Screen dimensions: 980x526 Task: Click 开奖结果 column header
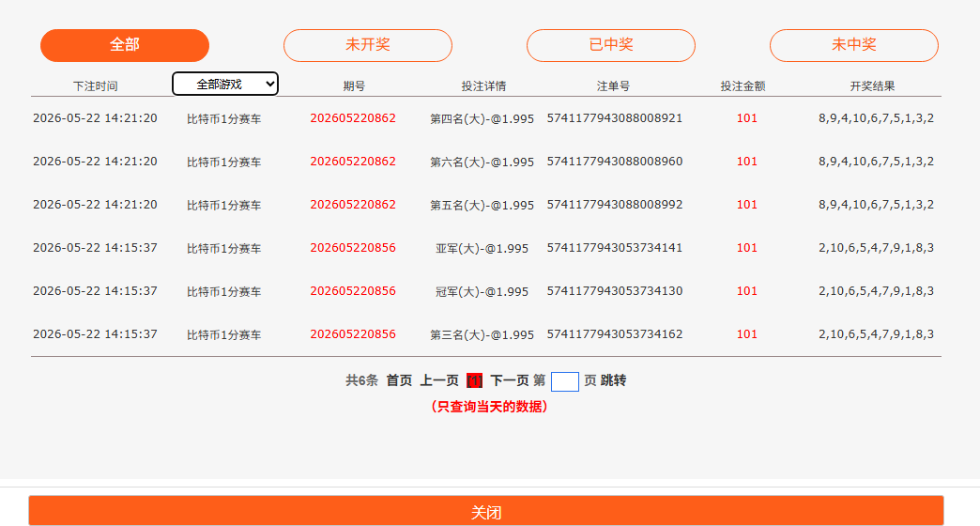pyautogui.click(x=872, y=86)
